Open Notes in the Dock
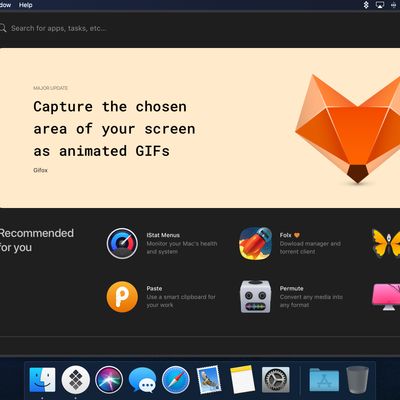The width and height of the screenshot is (400, 400). point(242,380)
